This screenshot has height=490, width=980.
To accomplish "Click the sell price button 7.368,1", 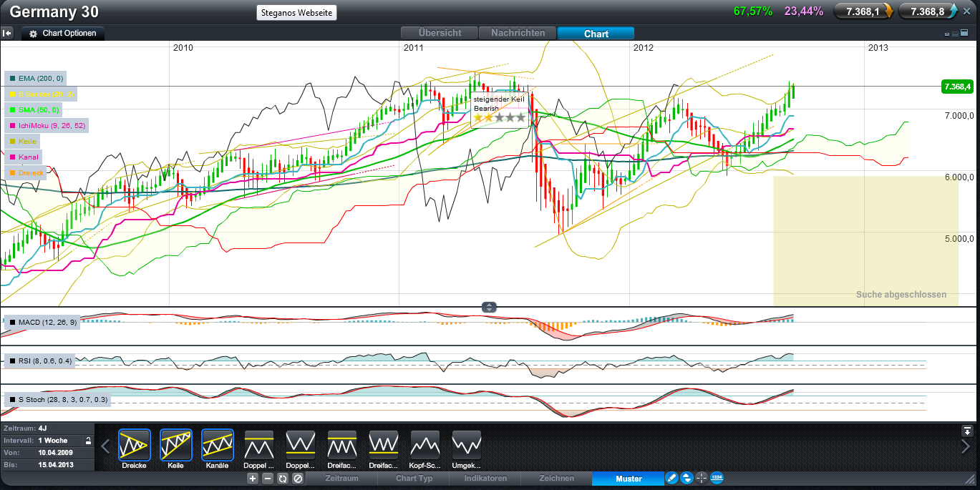I will click(x=864, y=11).
